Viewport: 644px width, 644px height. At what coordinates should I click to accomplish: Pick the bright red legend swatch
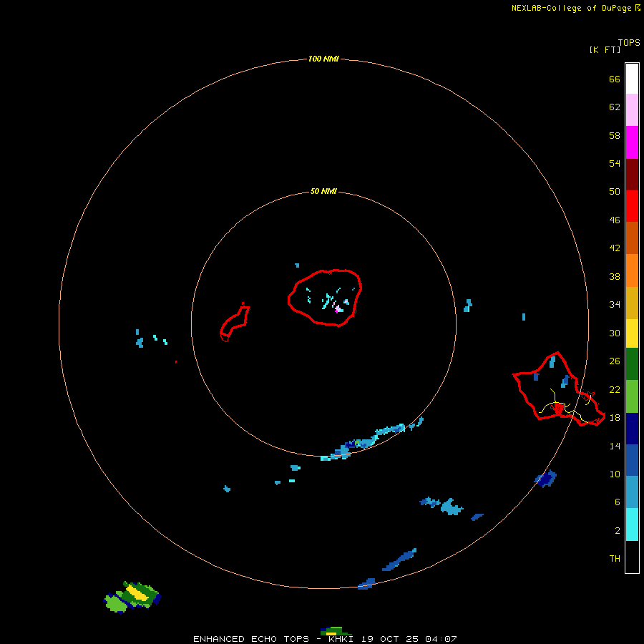pos(632,206)
